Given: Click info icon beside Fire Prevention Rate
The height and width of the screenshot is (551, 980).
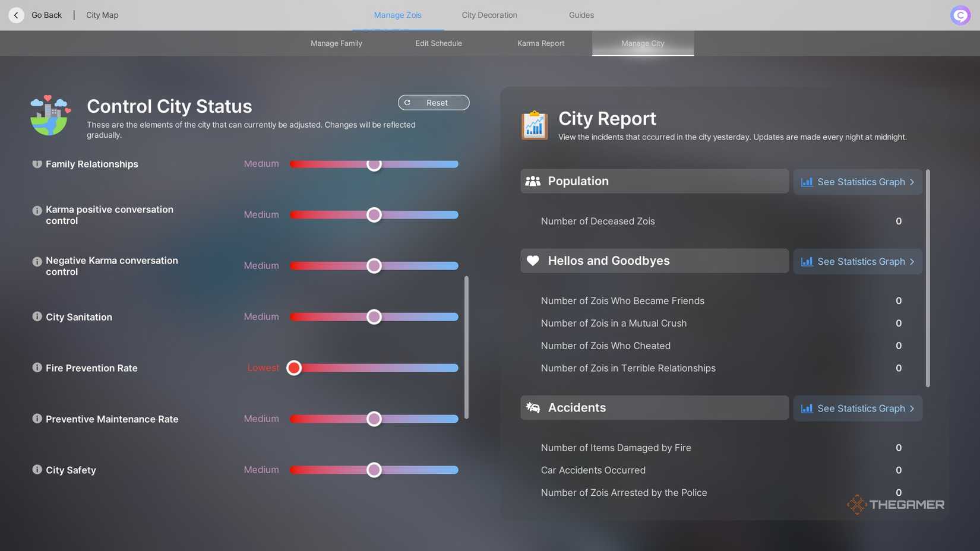Looking at the screenshot, I should click(x=37, y=368).
